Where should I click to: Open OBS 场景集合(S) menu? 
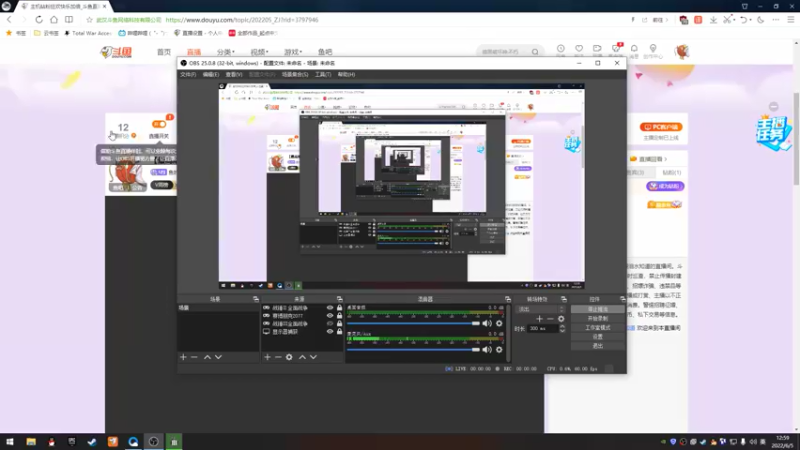pos(295,74)
